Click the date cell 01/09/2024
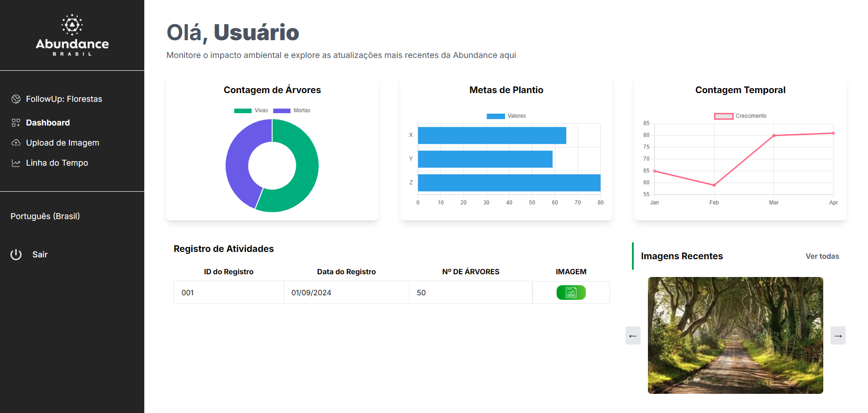 pos(347,293)
